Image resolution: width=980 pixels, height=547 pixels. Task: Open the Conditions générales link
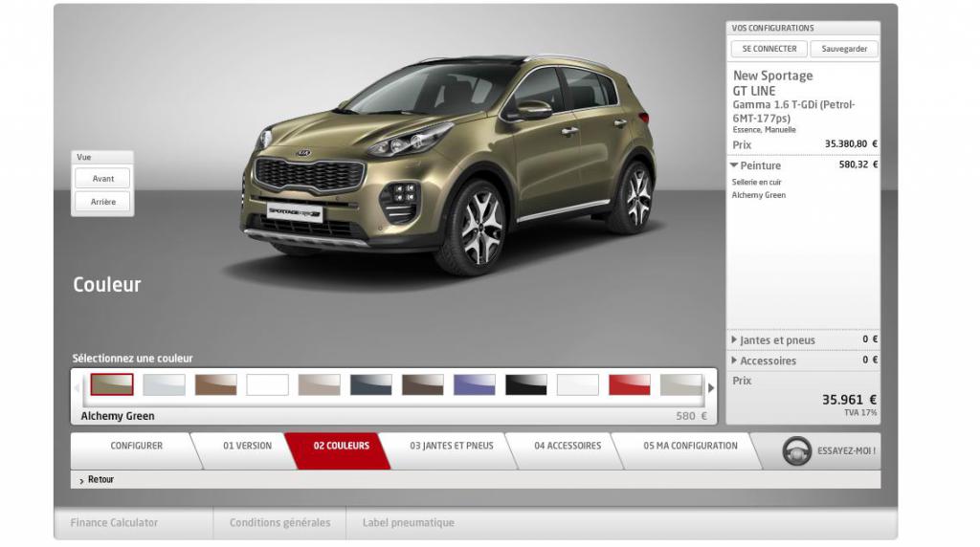click(280, 523)
